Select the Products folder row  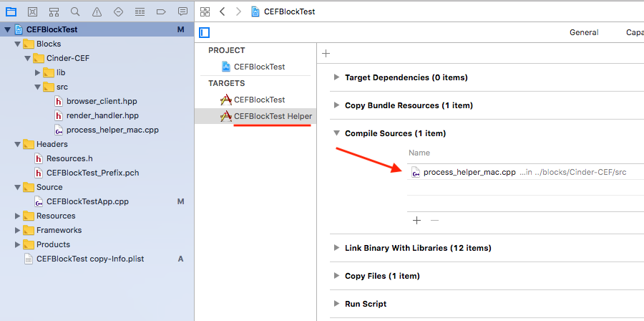tap(97, 244)
